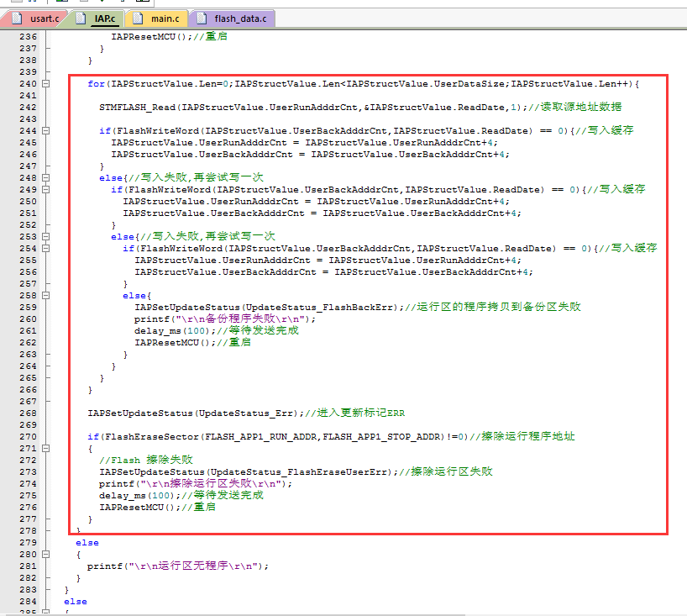This screenshot has height=616, width=687.
Task: Click printf 备份程序失败 on line 260
Action: (225, 319)
